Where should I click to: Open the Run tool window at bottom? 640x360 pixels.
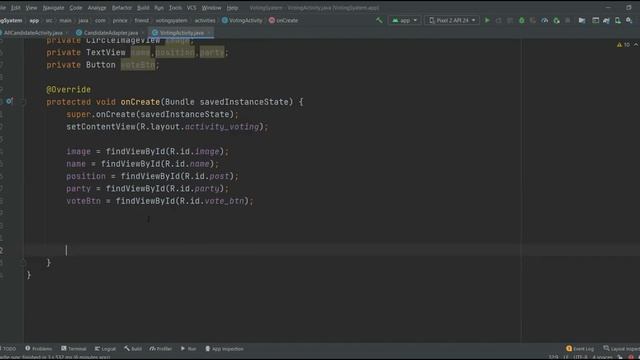pyautogui.click(x=189, y=349)
